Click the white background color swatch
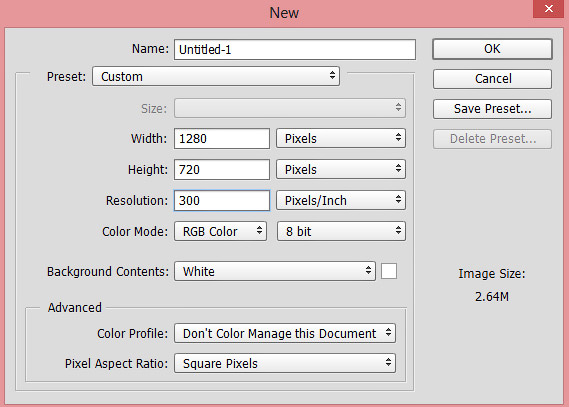 (x=389, y=271)
